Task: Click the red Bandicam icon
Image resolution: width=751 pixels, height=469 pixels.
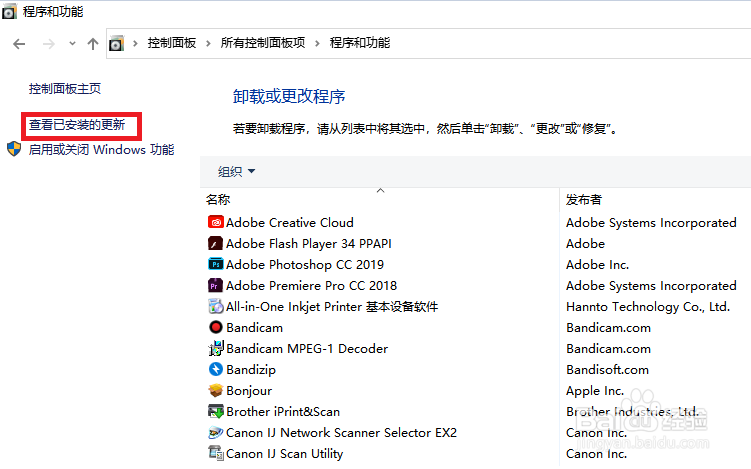Action: coord(216,327)
